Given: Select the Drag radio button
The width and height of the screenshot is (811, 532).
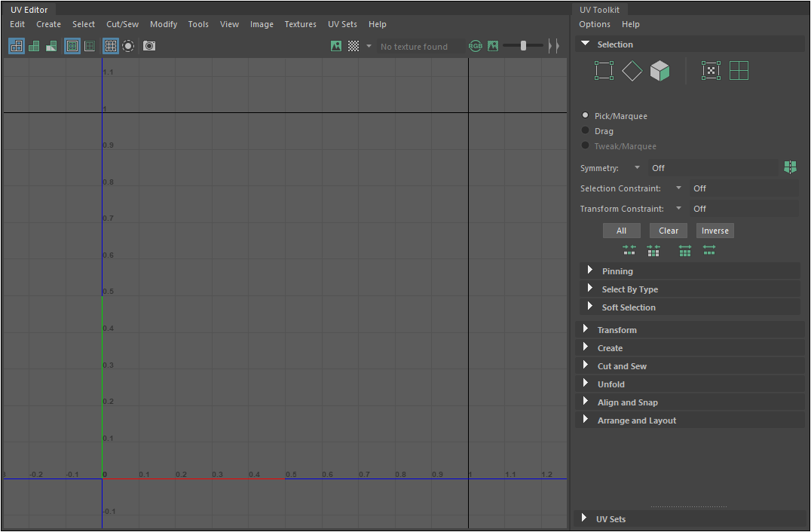Looking at the screenshot, I should click(586, 131).
